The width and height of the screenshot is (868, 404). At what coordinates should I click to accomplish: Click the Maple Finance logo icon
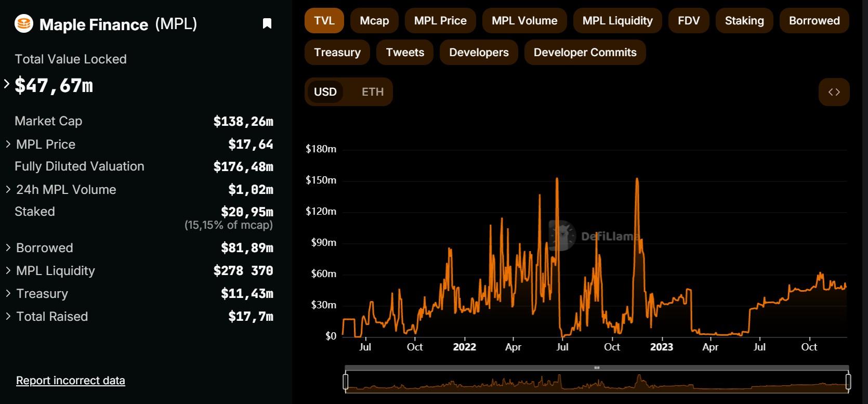tap(24, 23)
